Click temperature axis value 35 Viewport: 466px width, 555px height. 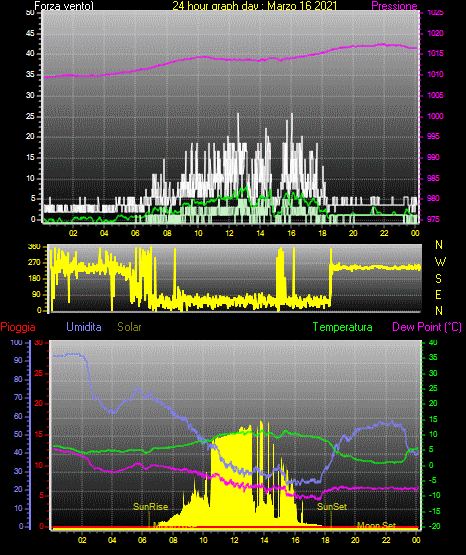[x=433, y=357]
